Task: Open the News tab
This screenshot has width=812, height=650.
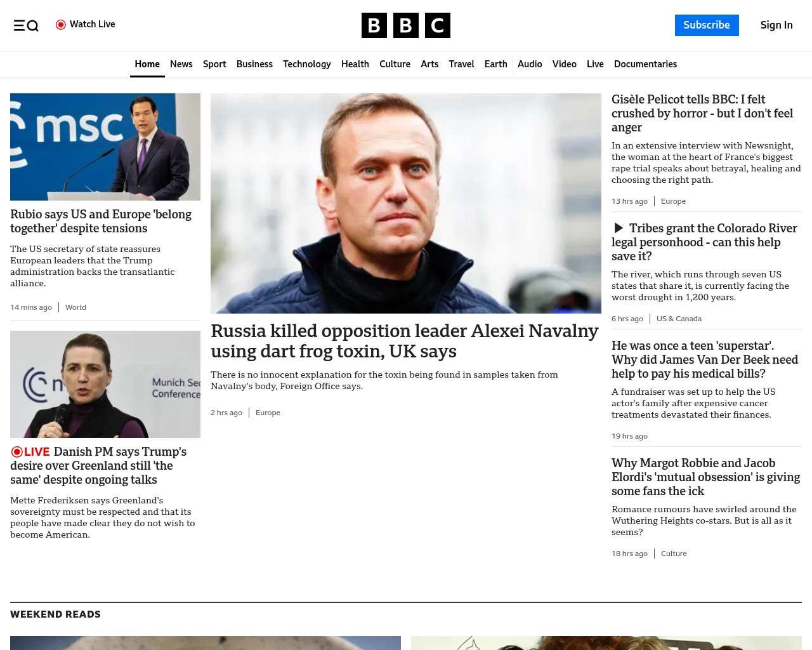Action: pyautogui.click(x=181, y=64)
